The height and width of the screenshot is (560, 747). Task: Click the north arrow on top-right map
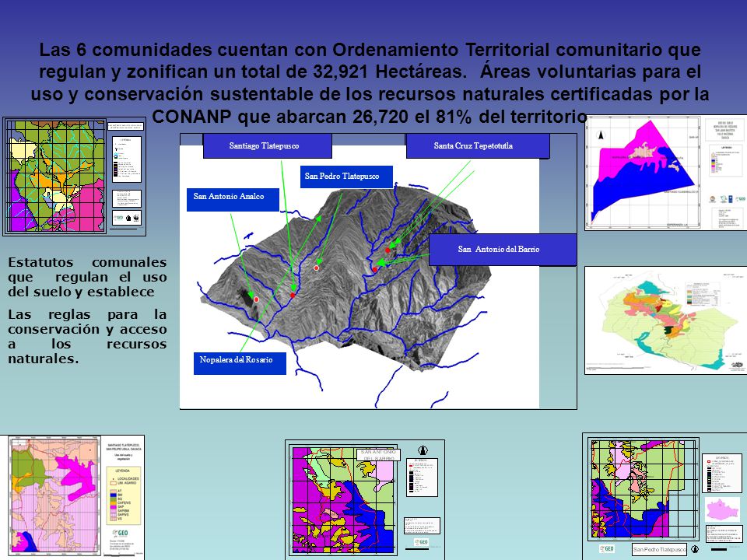(601, 135)
